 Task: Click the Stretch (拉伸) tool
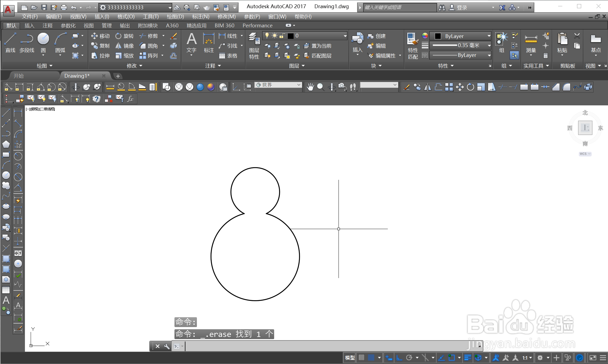point(100,56)
